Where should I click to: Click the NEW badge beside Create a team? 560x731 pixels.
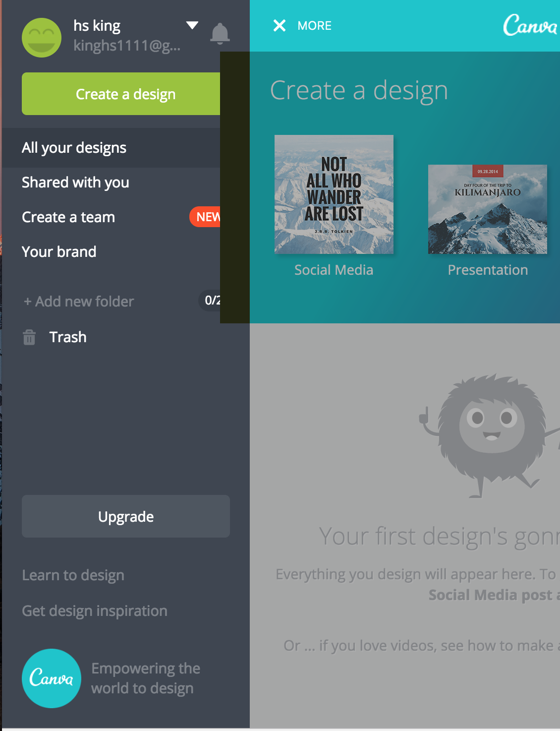[205, 217]
